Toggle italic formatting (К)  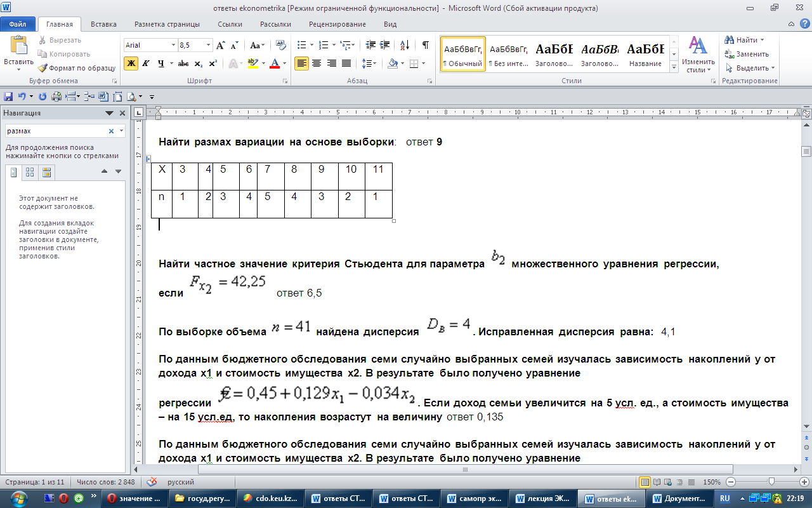pos(146,63)
